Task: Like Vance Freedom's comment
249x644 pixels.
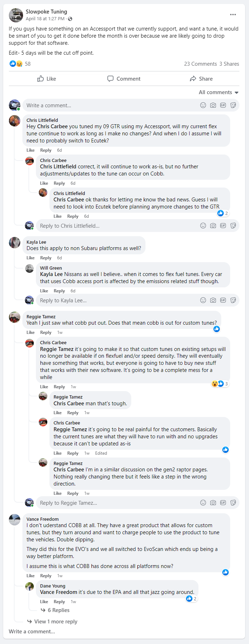Action: click(31, 576)
